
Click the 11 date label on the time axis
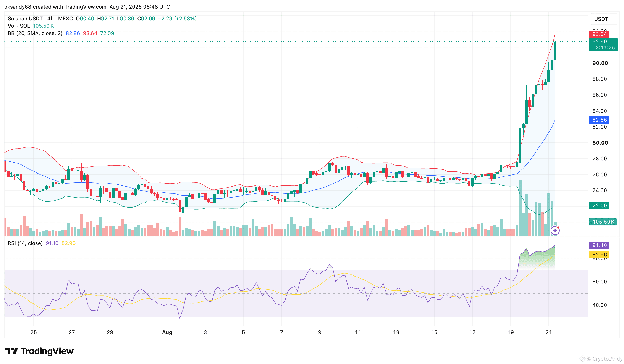[x=358, y=332]
